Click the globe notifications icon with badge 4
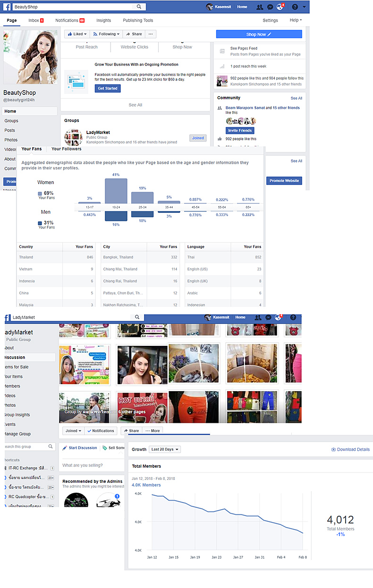The width and height of the screenshot is (373, 588). (x=280, y=7)
